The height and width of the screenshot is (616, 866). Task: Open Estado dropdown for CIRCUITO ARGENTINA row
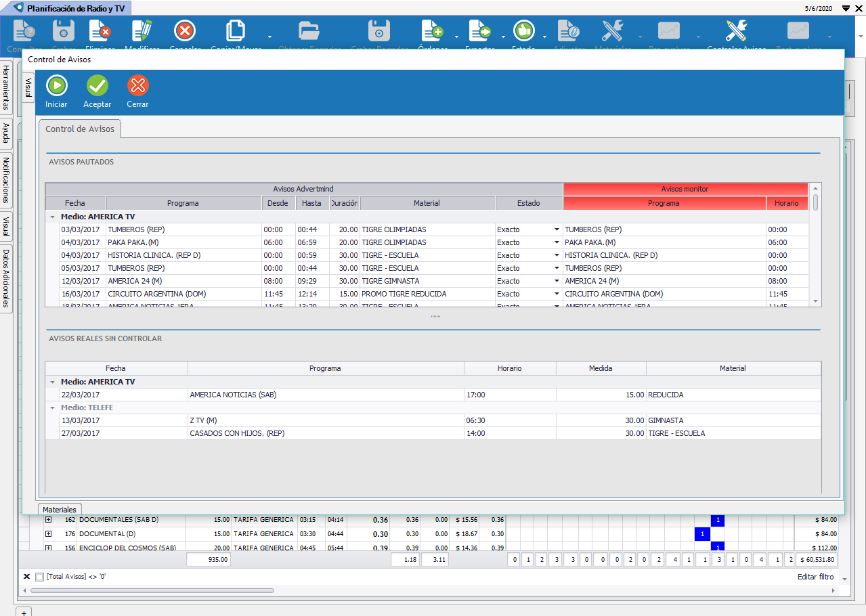(x=557, y=294)
